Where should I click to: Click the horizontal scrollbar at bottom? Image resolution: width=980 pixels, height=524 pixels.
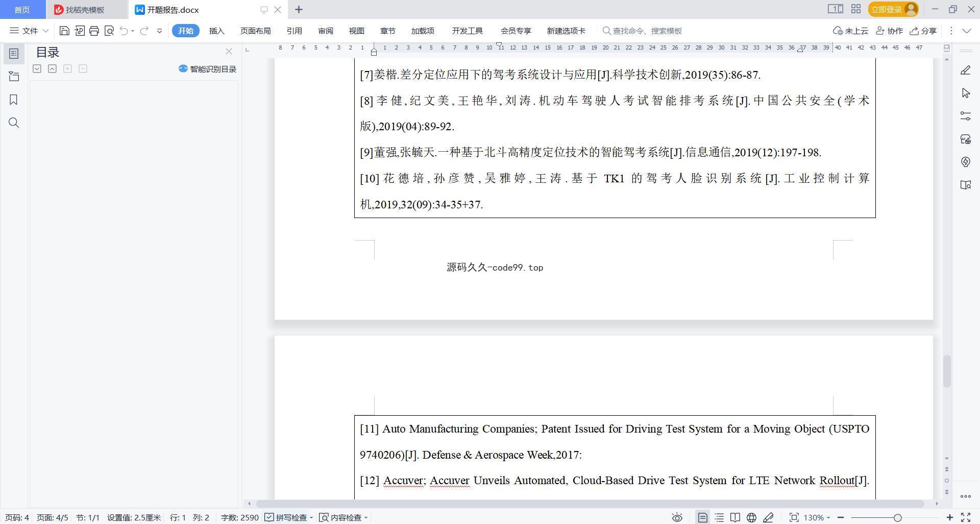(590, 504)
